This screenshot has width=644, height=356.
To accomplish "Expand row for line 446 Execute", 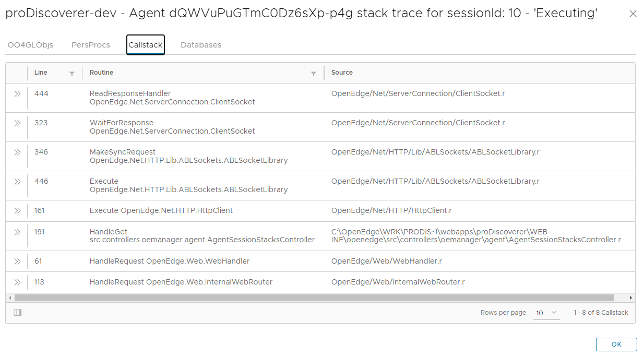I will (17, 182).
